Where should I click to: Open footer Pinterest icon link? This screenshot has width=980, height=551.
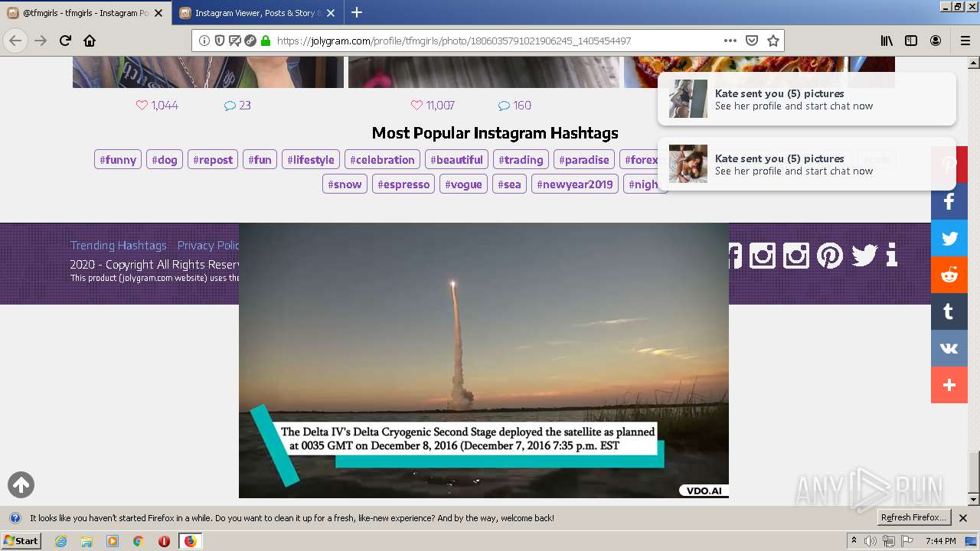[830, 255]
